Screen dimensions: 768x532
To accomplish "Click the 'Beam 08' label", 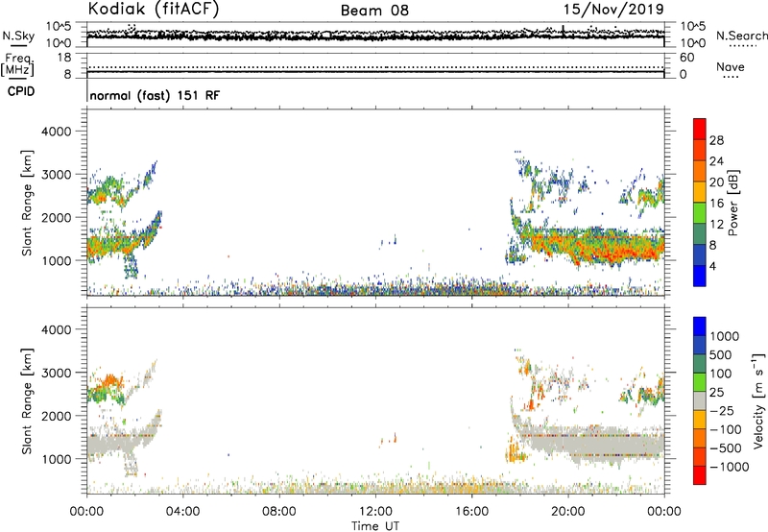I will (x=374, y=11).
